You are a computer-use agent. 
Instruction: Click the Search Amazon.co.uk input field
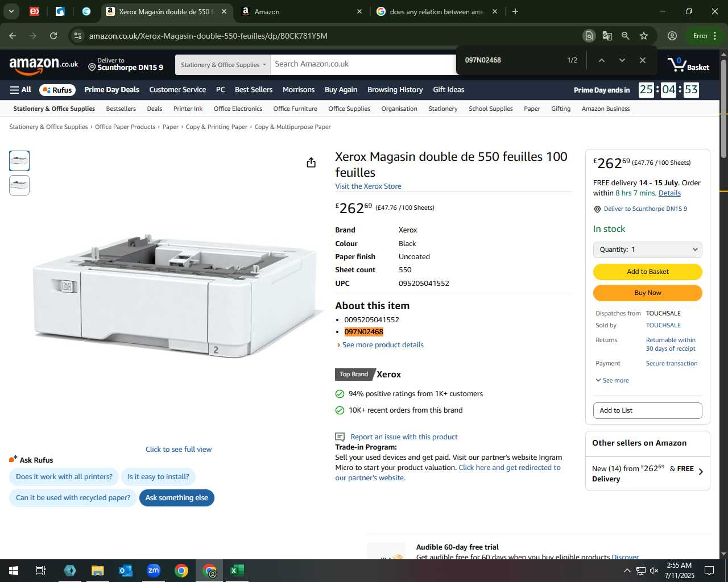pyautogui.click(x=364, y=64)
